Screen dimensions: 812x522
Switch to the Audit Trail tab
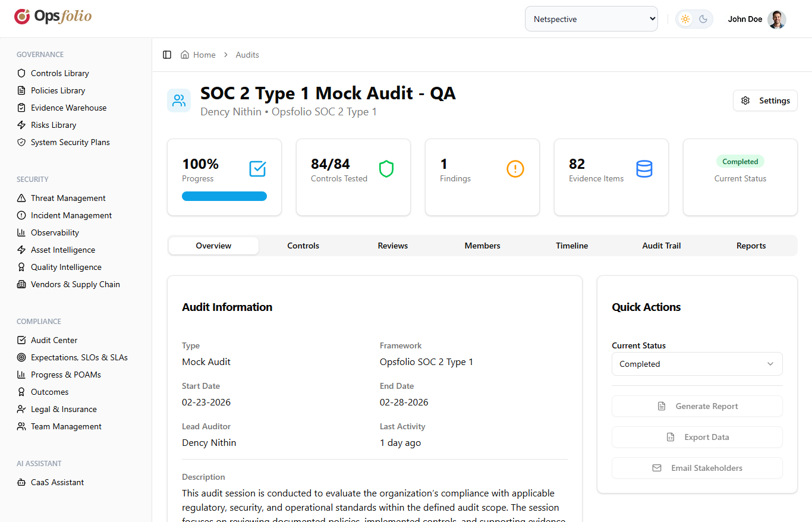tap(661, 246)
